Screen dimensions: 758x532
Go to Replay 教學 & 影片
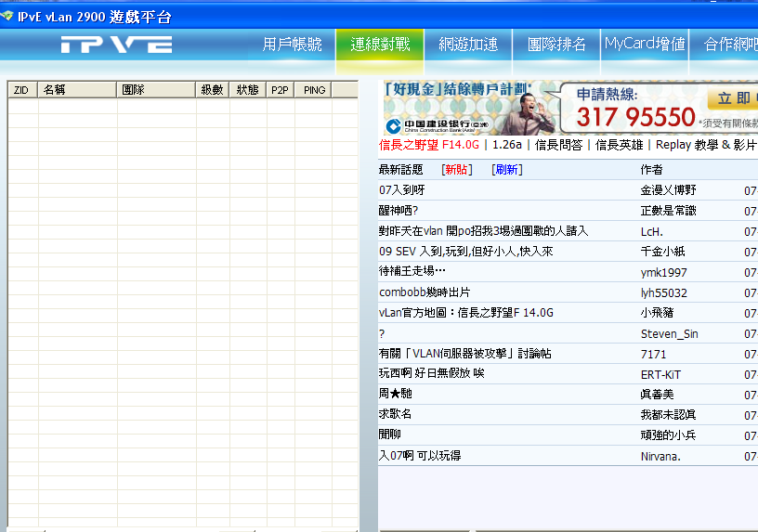tap(706, 145)
